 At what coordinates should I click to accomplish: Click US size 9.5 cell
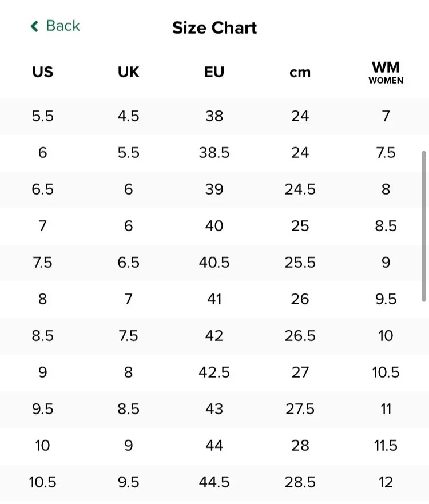[43, 409]
